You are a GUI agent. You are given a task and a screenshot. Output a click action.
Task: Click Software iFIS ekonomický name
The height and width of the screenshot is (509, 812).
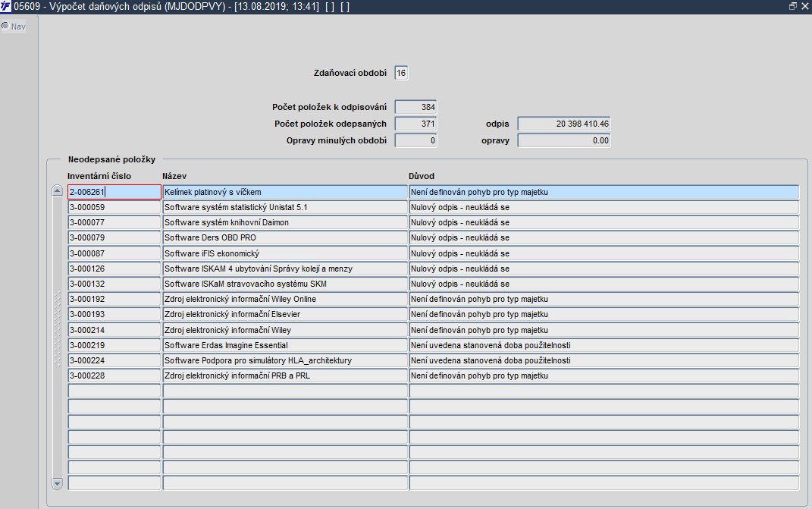coord(285,253)
